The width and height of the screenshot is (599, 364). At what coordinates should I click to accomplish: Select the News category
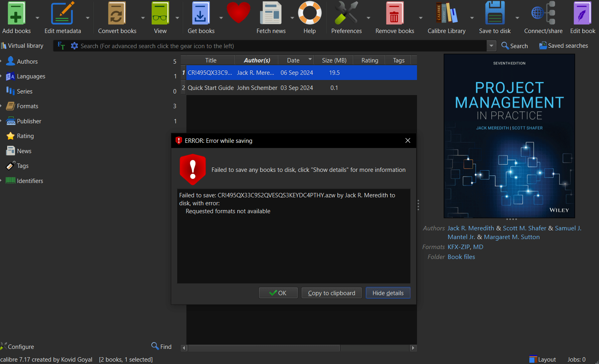[24, 151]
